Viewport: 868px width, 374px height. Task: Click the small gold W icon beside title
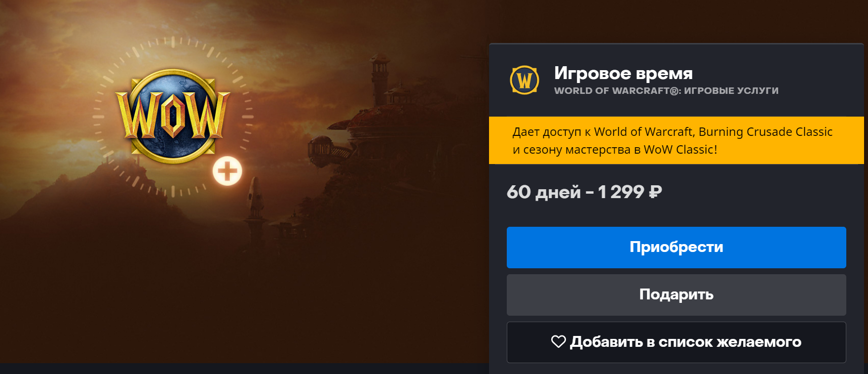pyautogui.click(x=525, y=80)
